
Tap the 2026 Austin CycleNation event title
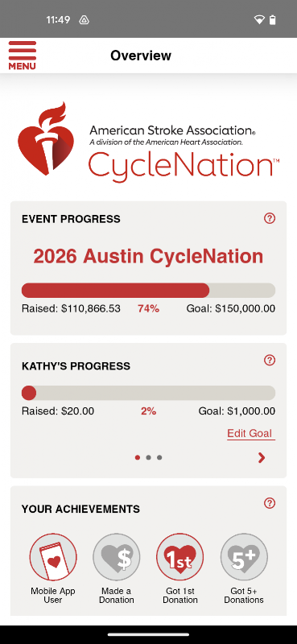(148, 256)
